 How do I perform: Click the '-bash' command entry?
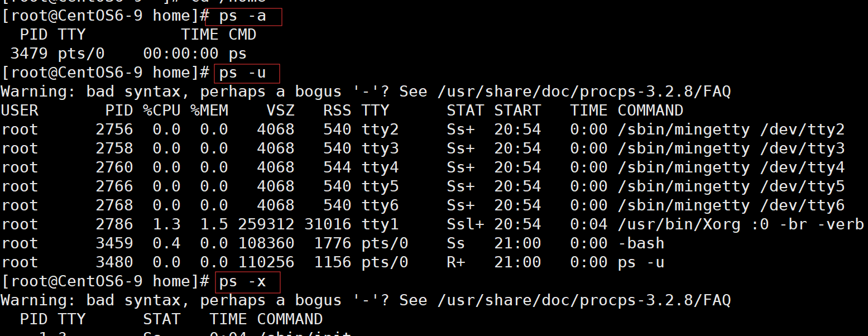pos(641,243)
